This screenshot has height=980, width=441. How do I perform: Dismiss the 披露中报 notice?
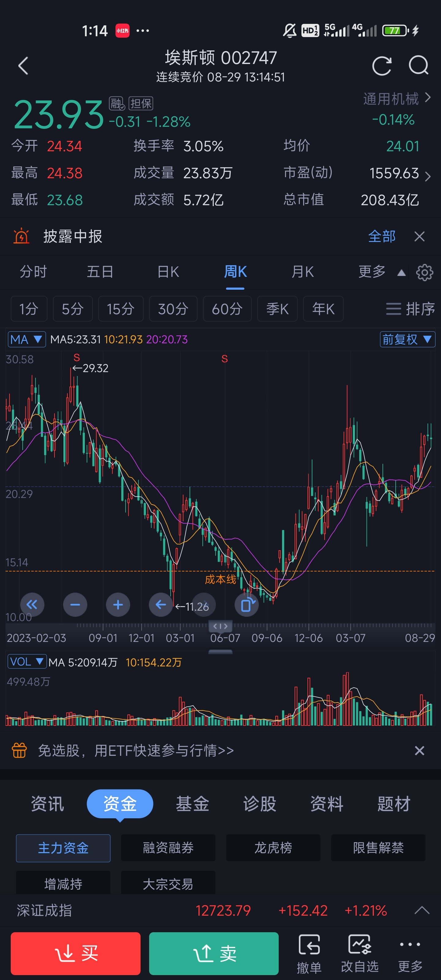point(419,236)
